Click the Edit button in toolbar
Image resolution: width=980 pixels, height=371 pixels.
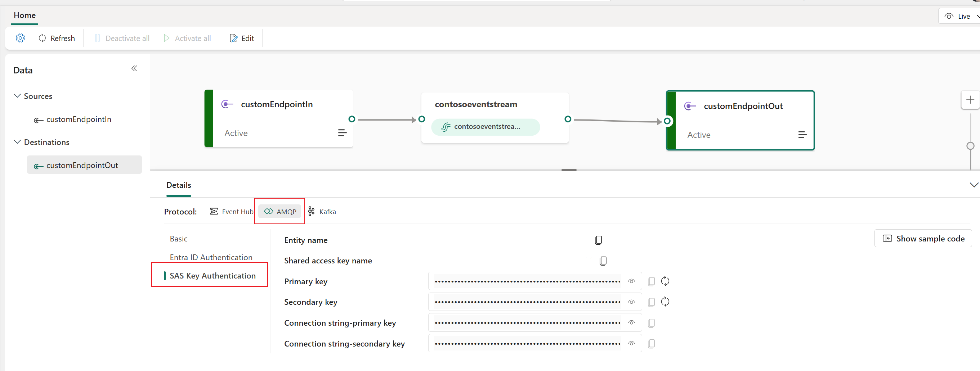(x=242, y=38)
